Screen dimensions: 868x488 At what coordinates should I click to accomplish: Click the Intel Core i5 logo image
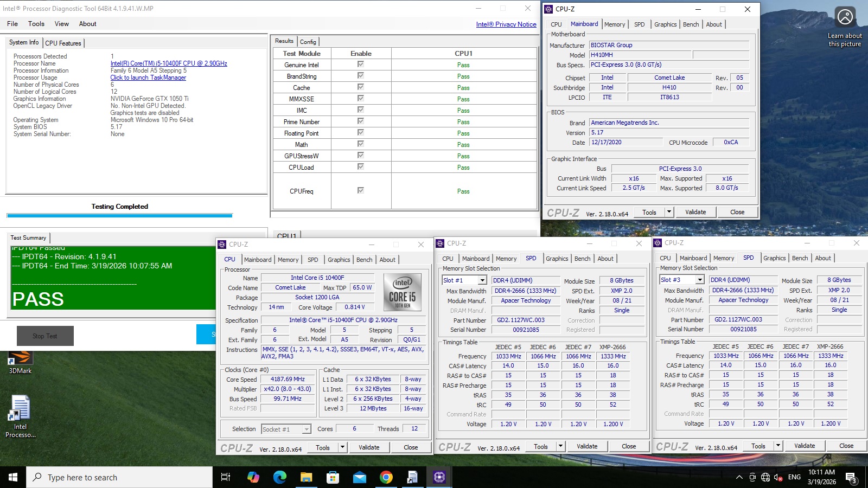402,292
